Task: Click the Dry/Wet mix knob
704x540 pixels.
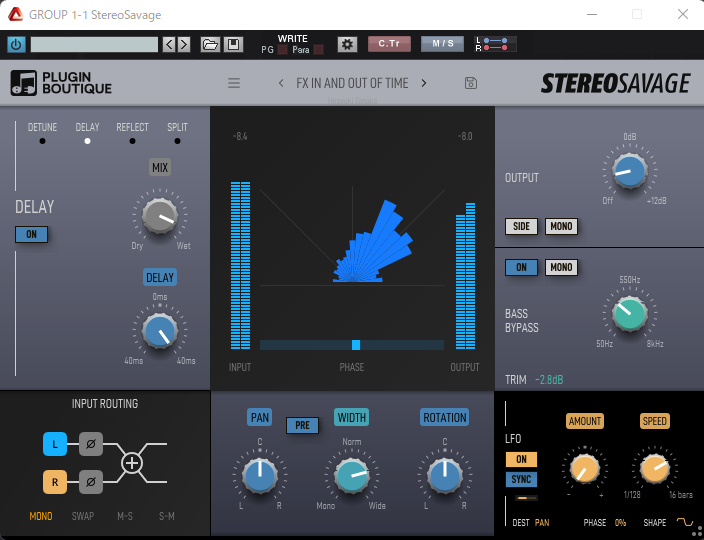Action: coord(160,216)
